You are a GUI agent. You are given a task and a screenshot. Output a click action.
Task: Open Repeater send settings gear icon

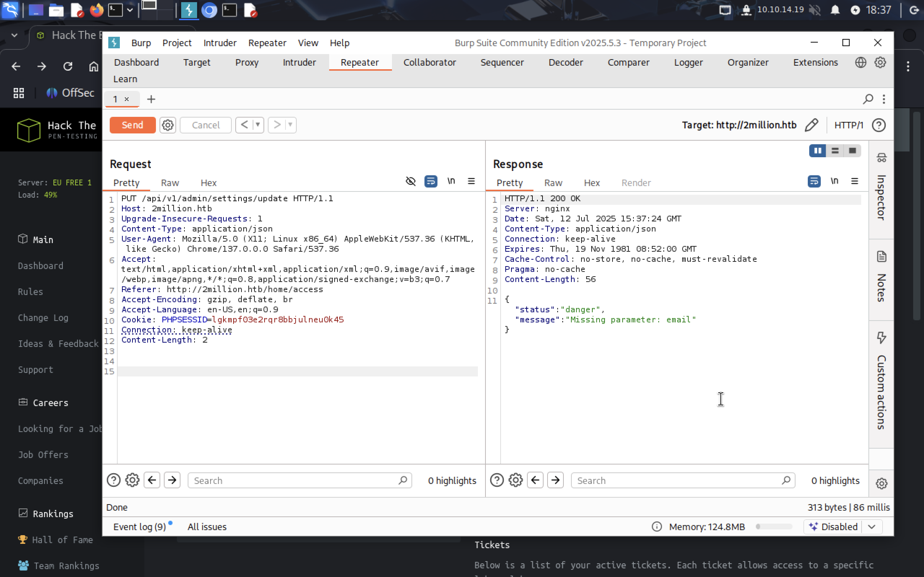coord(167,125)
